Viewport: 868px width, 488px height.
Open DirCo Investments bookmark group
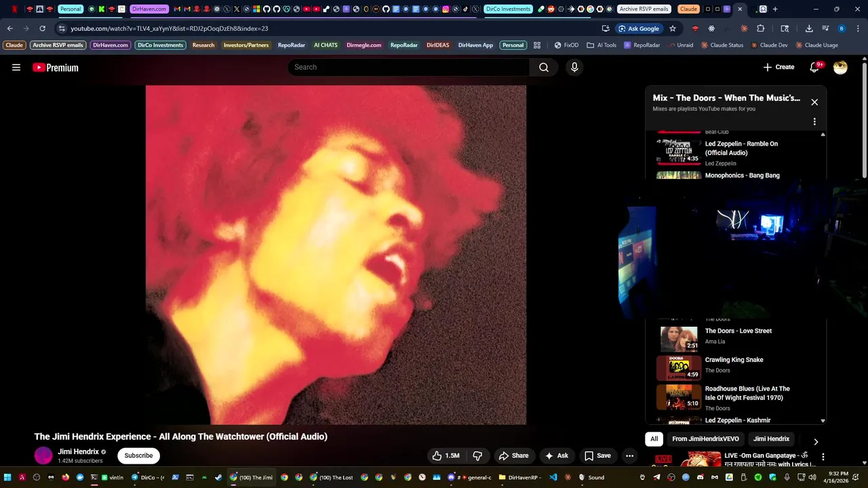160,45
